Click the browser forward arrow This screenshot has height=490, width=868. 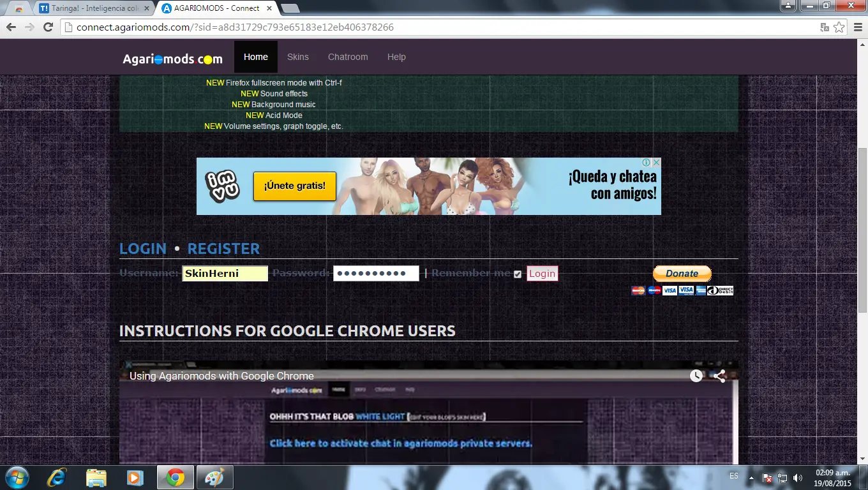29,27
